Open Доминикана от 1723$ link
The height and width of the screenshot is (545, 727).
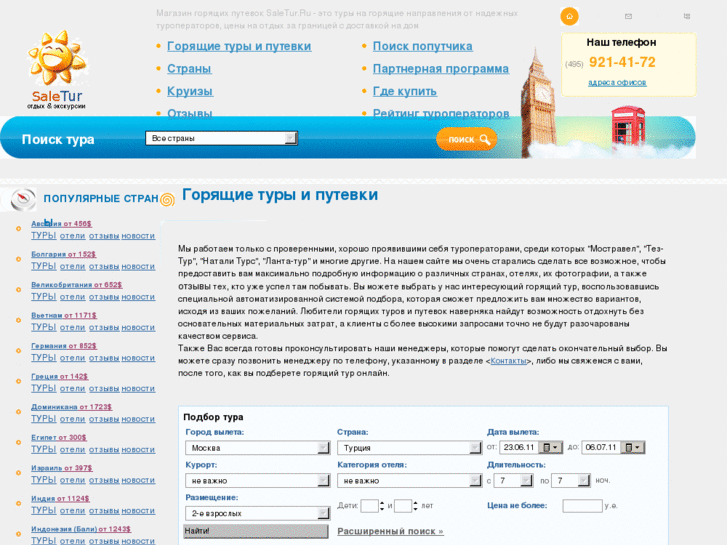point(71,407)
